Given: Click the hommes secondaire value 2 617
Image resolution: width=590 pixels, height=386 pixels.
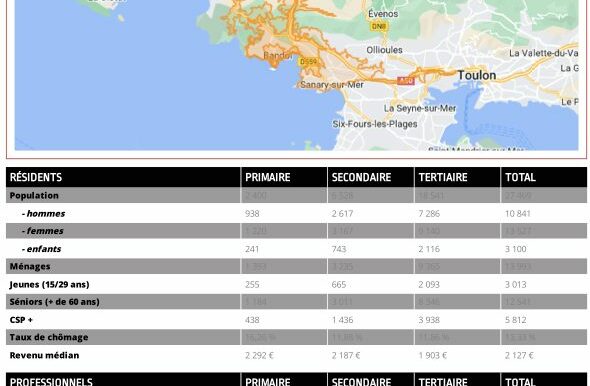Looking at the screenshot, I should (342, 213).
